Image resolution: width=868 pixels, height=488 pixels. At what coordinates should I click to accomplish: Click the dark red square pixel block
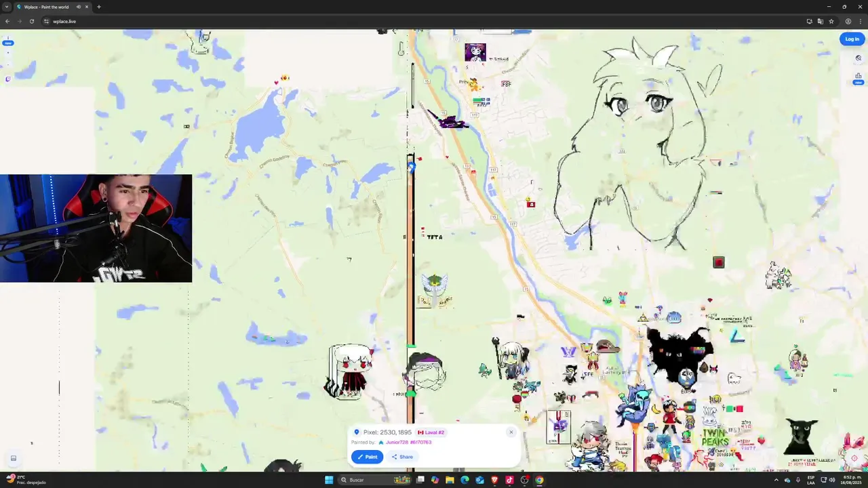pyautogui.click(x=719, y=262)
